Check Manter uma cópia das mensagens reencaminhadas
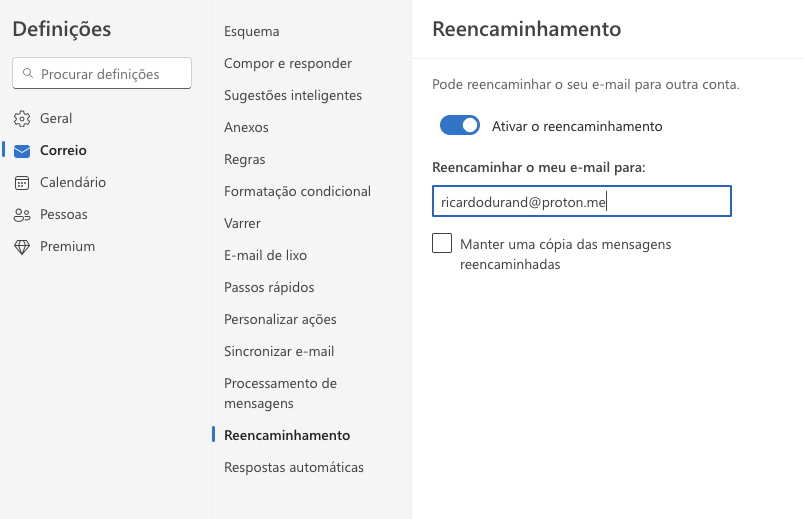 (442, 244)
